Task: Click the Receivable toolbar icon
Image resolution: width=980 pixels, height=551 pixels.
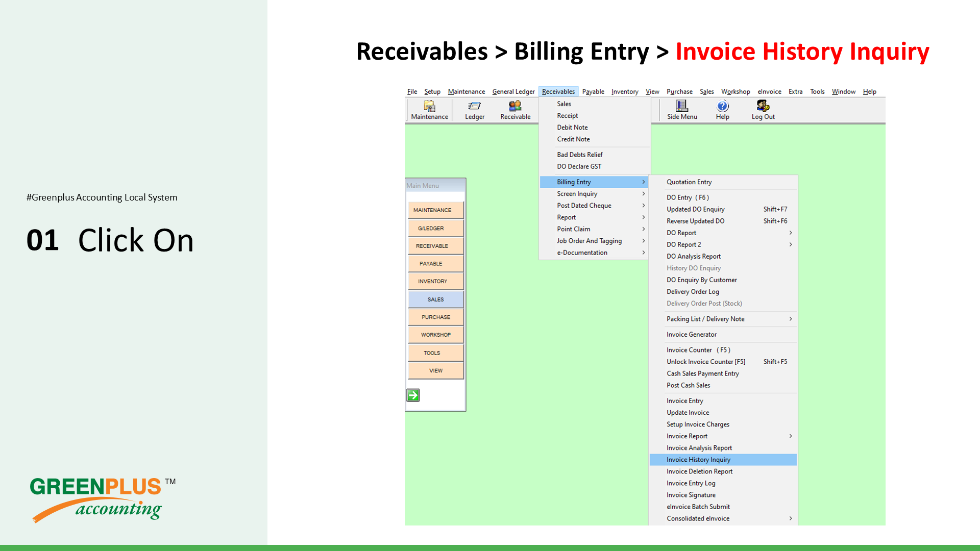Action: 515,110
